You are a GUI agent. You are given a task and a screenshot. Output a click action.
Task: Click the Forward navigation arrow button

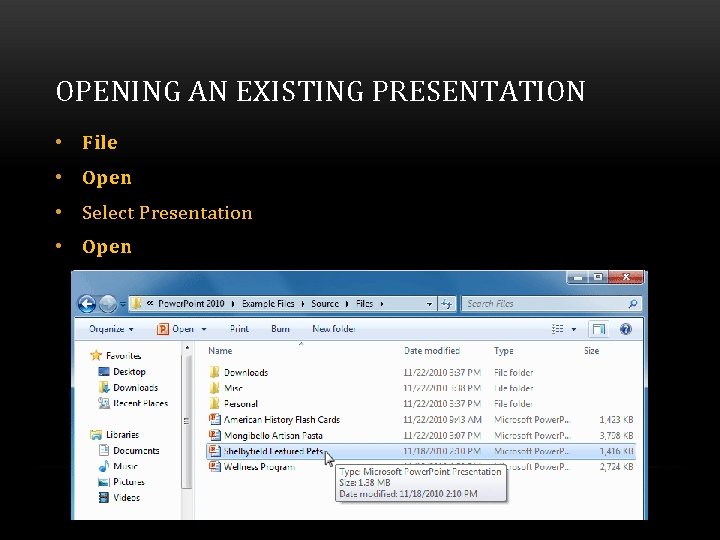[108, 304]
